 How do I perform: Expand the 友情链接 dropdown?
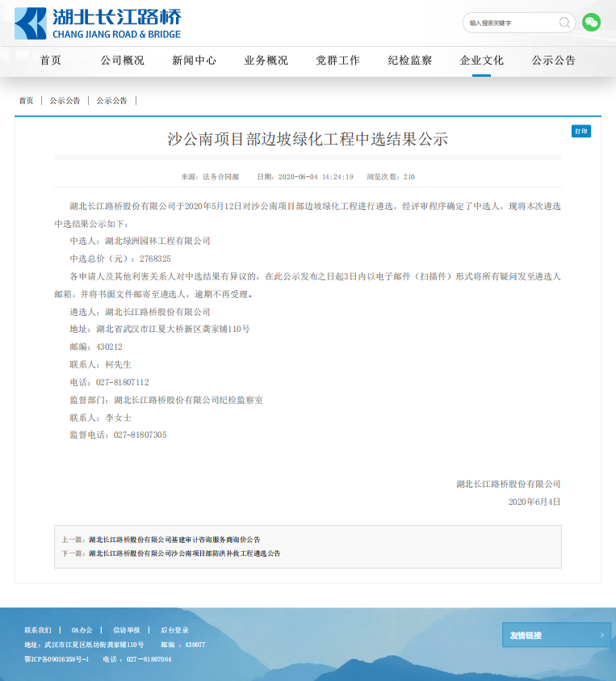(556, 635)
